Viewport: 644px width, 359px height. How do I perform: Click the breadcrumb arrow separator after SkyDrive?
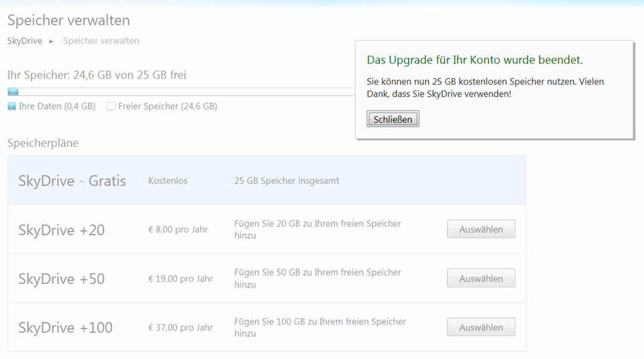tap(52, 42)
